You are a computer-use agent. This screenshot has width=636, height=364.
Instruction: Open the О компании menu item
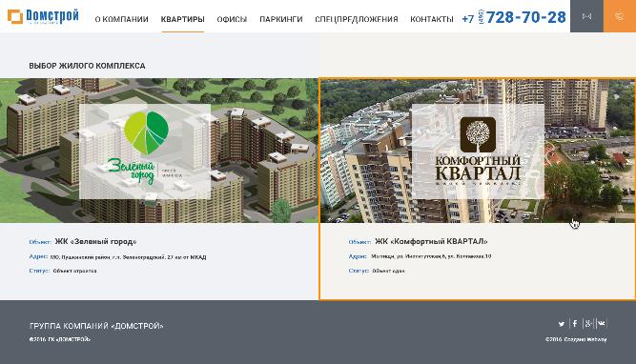click(121, 19)
